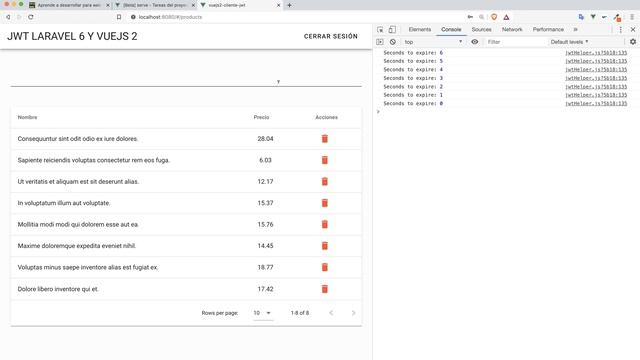Screen dimensions: 640x360
Task: Toggle DevTools device toolbar icon
Action: (392, 29)
